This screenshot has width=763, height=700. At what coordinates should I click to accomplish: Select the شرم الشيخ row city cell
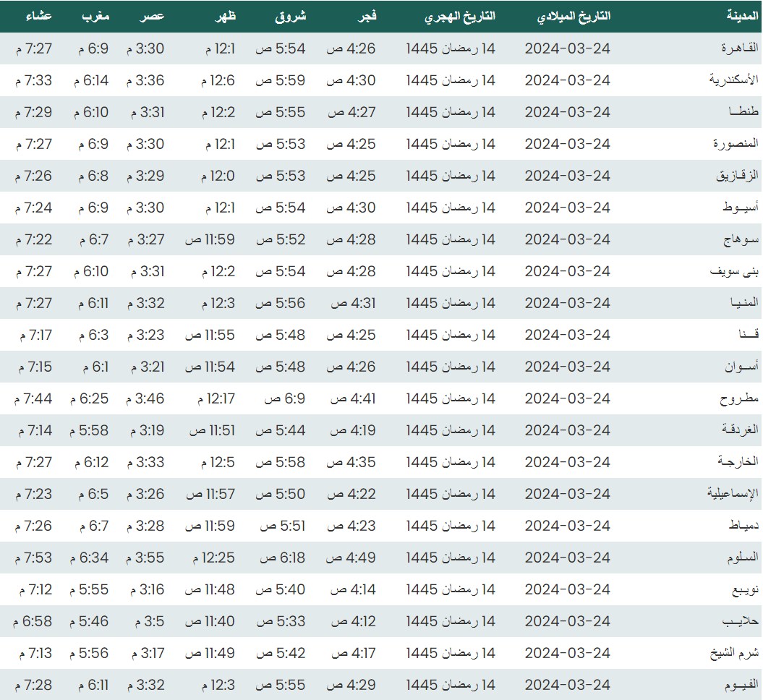pos(733,653)
